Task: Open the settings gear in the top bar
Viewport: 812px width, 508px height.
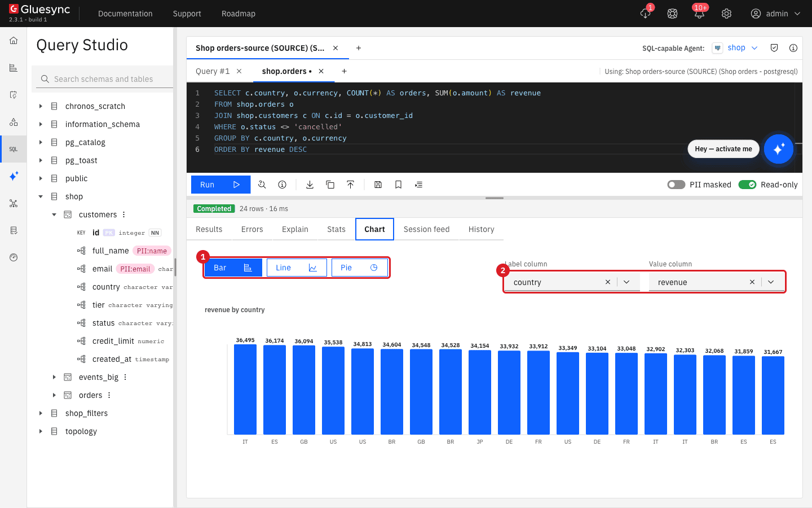Action: [726, 14]
